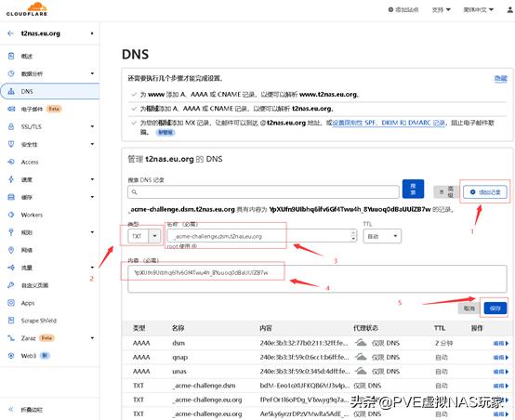This screenshot has width=515, height=420.
Task: Expand the Analytics (数据分析) submenu arrow
Action: tap(92, 73)
